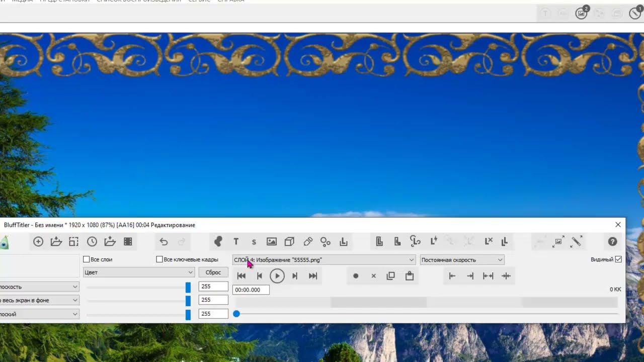644x362 pixels.
Task: Click the L with lightning bolt icon
Action: click(433, 242)
